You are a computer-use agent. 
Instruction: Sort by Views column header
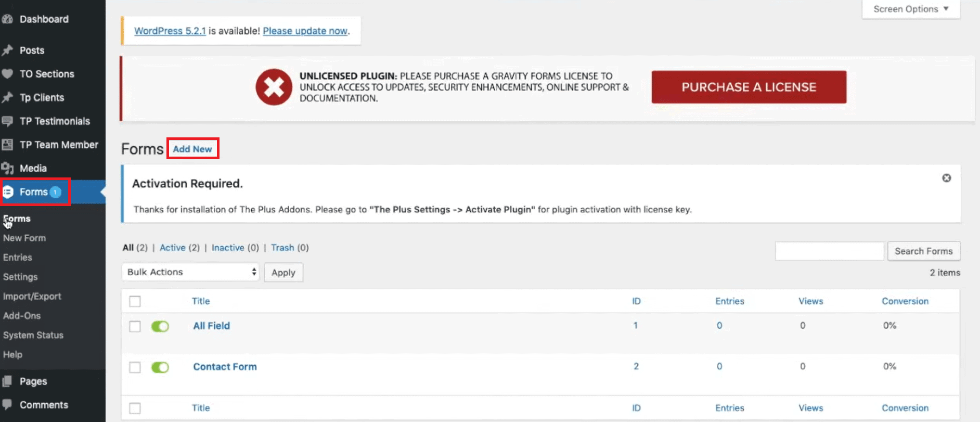[x=811, y=301]
